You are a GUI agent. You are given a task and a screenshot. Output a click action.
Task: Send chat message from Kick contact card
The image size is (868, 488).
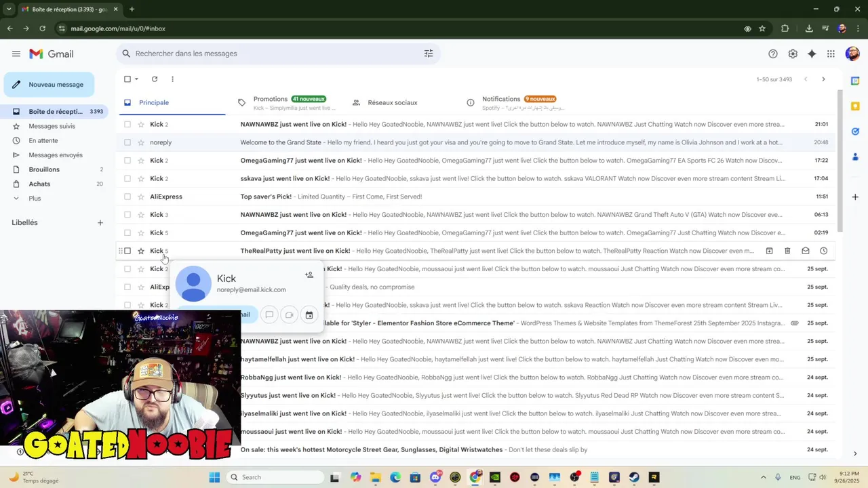point(269,314)
